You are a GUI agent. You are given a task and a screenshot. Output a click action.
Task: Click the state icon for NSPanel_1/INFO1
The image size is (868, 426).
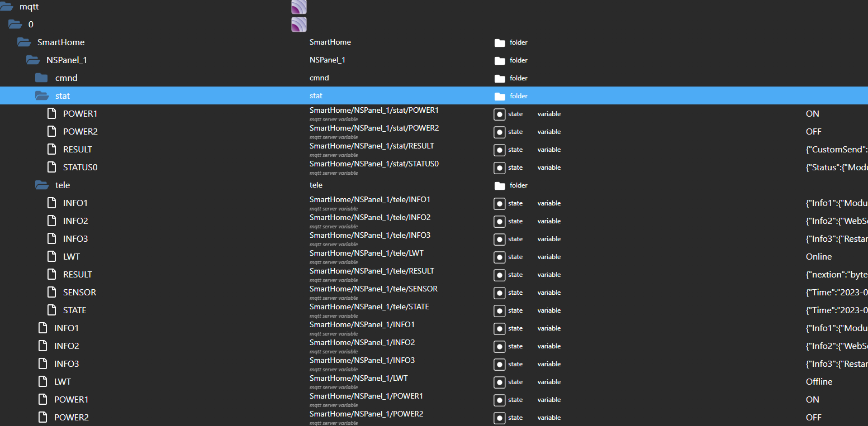(x=500, y=328)
